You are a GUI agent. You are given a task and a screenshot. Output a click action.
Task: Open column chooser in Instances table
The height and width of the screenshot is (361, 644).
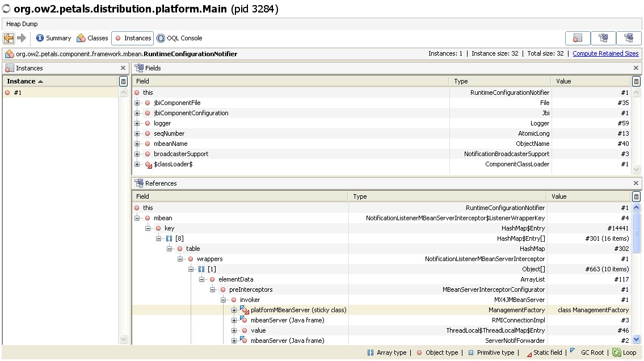[123, 82]
